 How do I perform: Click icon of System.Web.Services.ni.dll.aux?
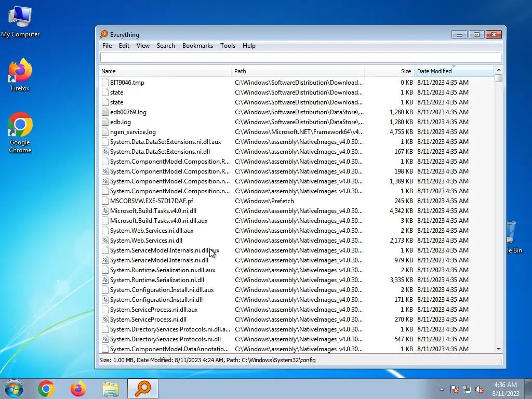coord(105,230)
